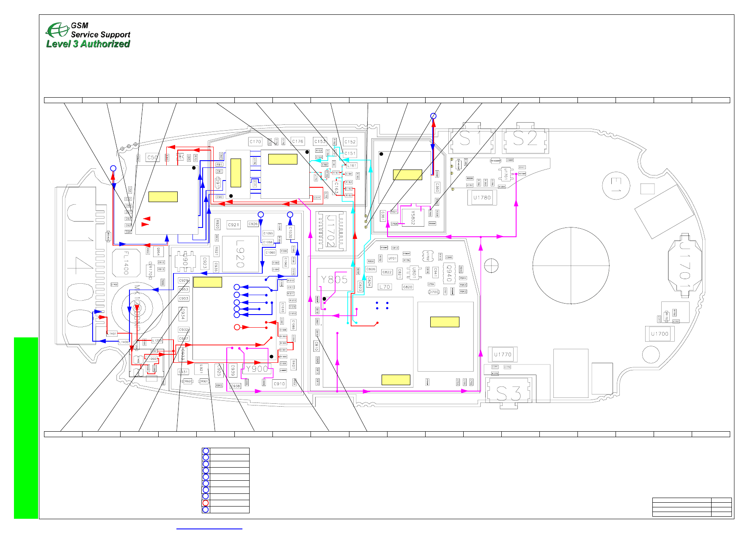Click the topmost blue circle in the legend
This screenshot has height=534, width=756.
pos(206,451)
